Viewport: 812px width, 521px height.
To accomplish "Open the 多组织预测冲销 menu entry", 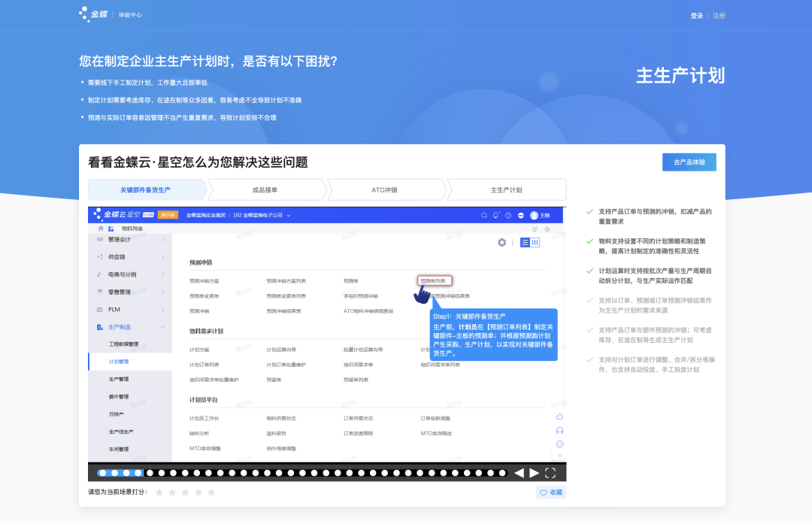I will (x=361, y=296).
